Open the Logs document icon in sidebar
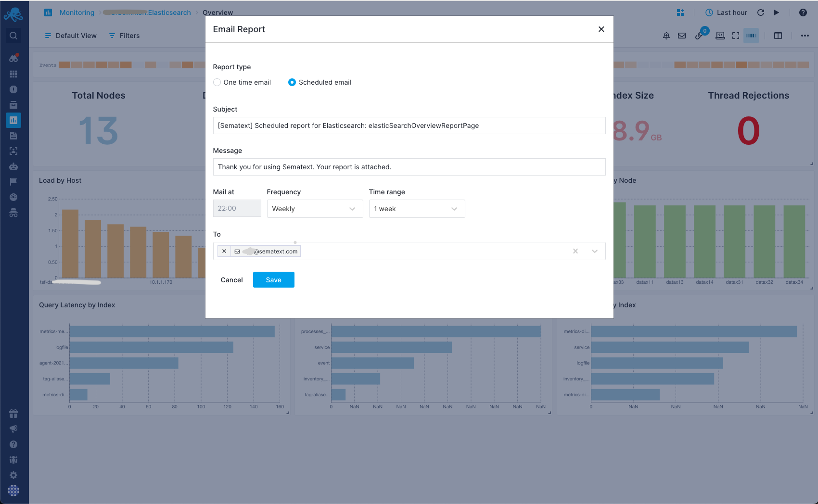 (x=13, y=136)
